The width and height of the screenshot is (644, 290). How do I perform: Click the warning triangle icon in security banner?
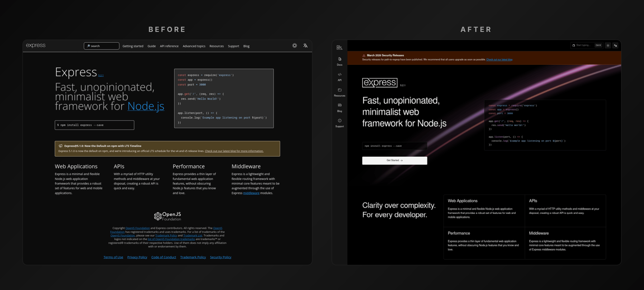click(364, 55)
